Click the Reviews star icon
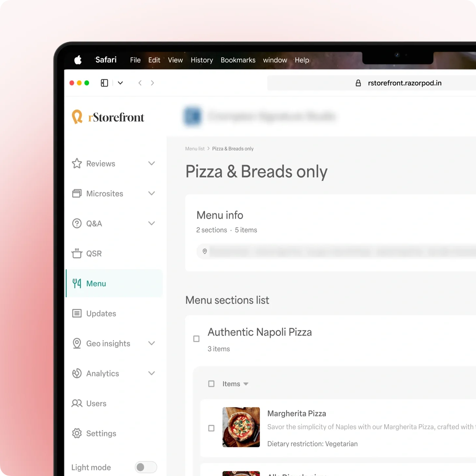Screen dimensions: 476x476 pyautogui.click(x=77, y=163)
